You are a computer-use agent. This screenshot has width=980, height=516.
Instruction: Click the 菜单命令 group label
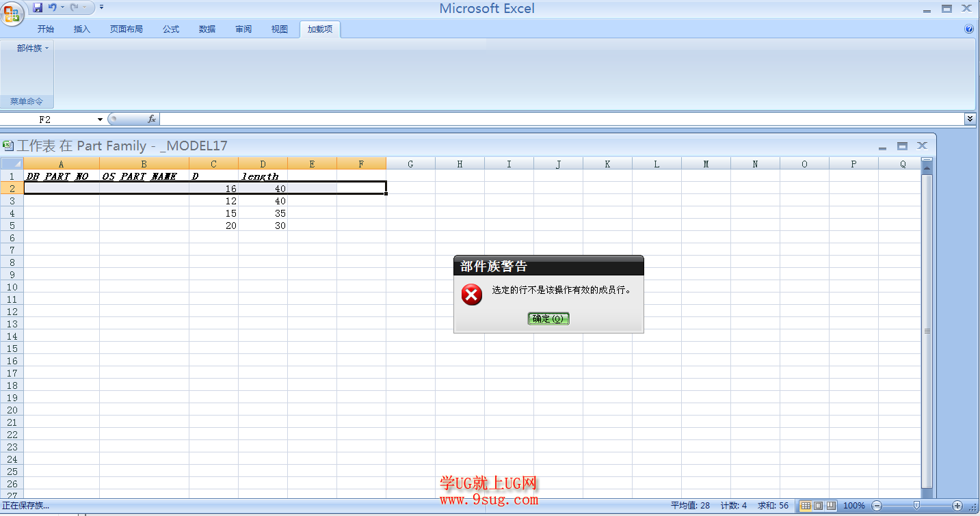[27, 101]
